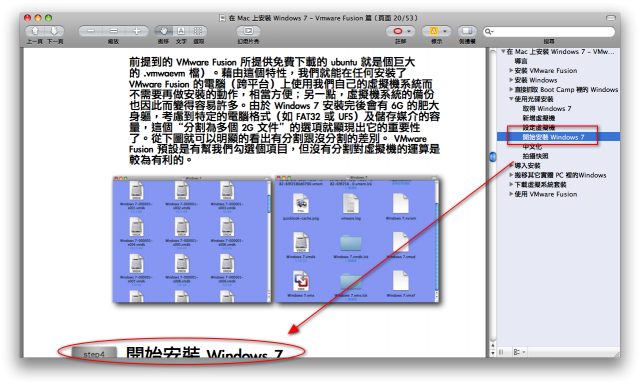Viewport: 640px width, 385px height.
Task: Click '使用光碟安裝' outline text
Action: 534,99
